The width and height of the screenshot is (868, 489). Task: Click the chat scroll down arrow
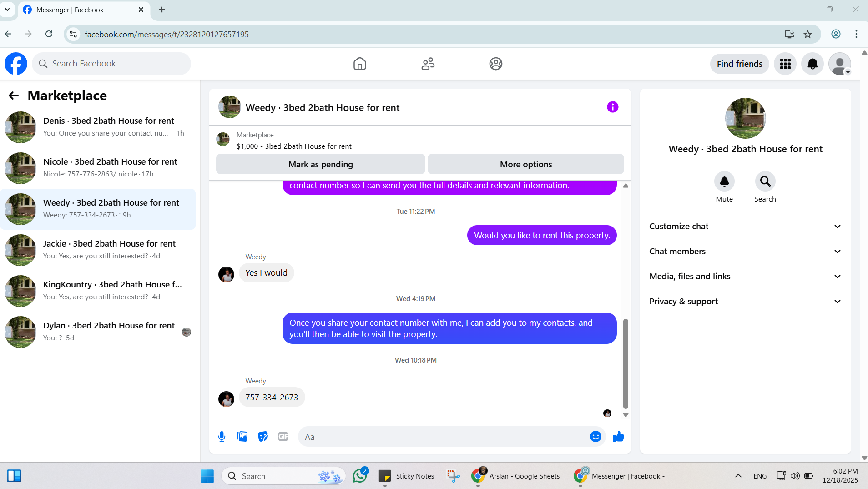pyautogui.click(x=626, y=415)
